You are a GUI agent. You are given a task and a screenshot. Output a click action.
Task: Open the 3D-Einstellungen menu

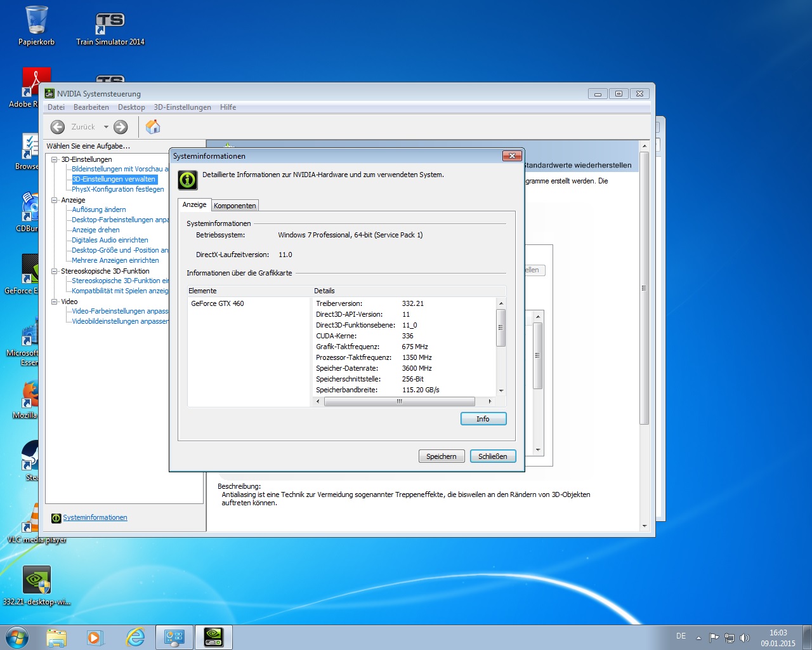182,107
